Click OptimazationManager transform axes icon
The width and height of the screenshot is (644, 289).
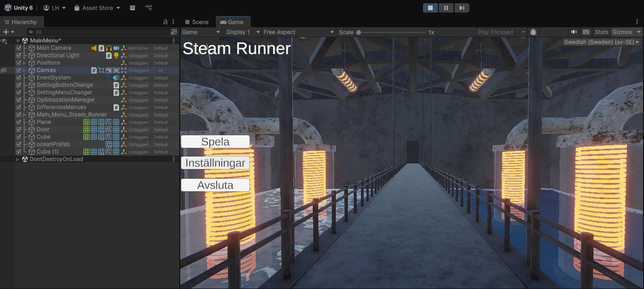tap(124, 100)
